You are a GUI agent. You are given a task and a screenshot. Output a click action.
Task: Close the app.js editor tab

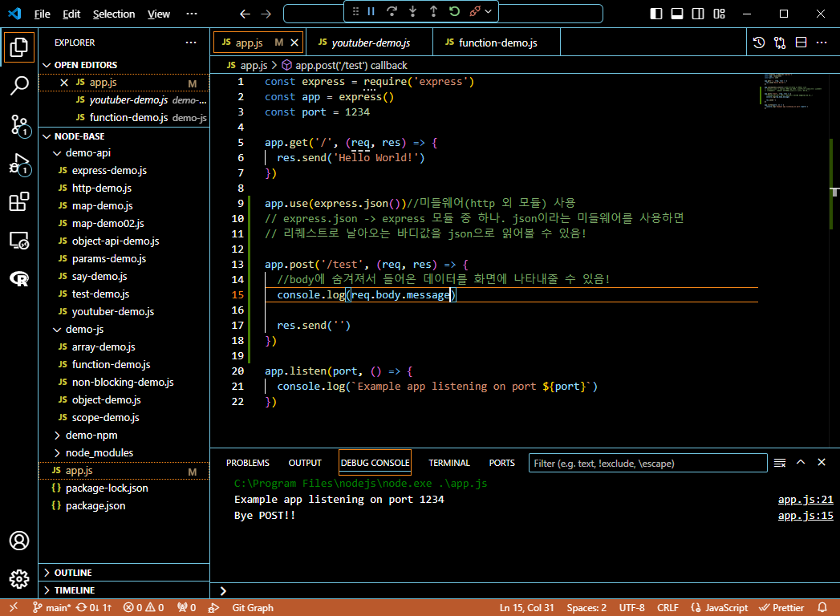(x=294, y=43)
